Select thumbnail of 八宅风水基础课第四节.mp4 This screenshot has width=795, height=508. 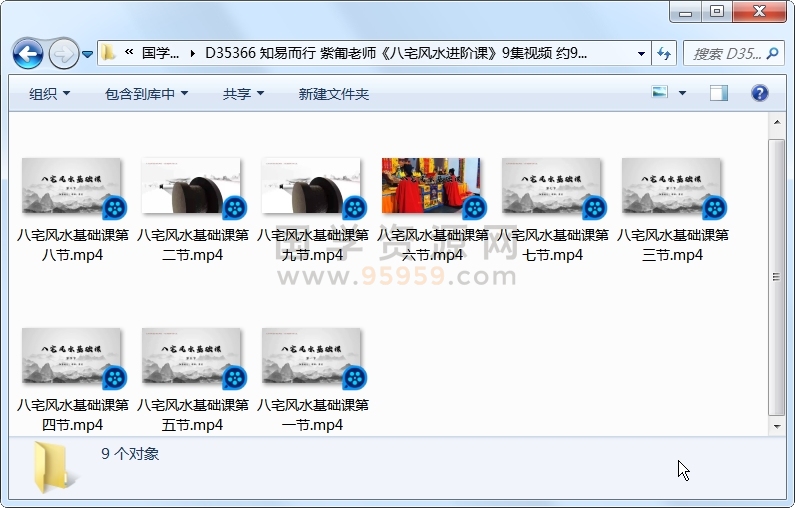point(71,356)
